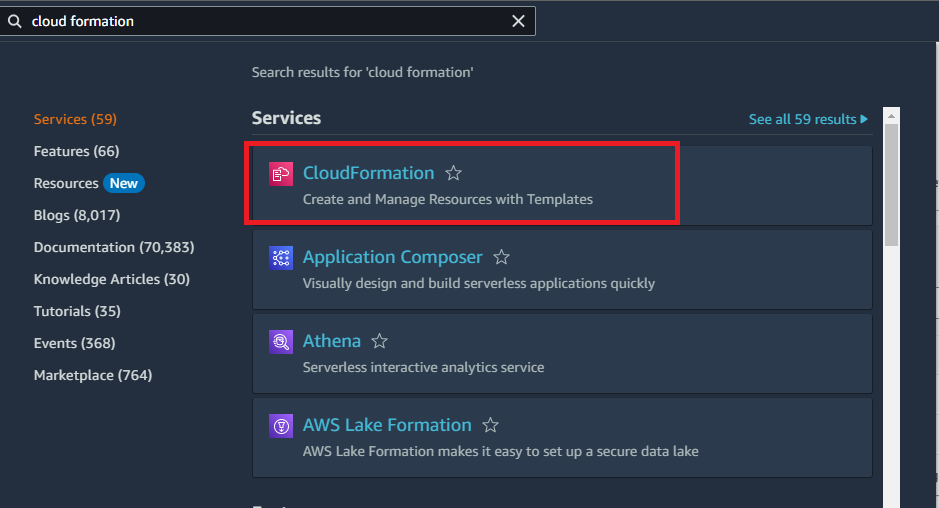Select the Features (66) category

[x=76, y=151]
